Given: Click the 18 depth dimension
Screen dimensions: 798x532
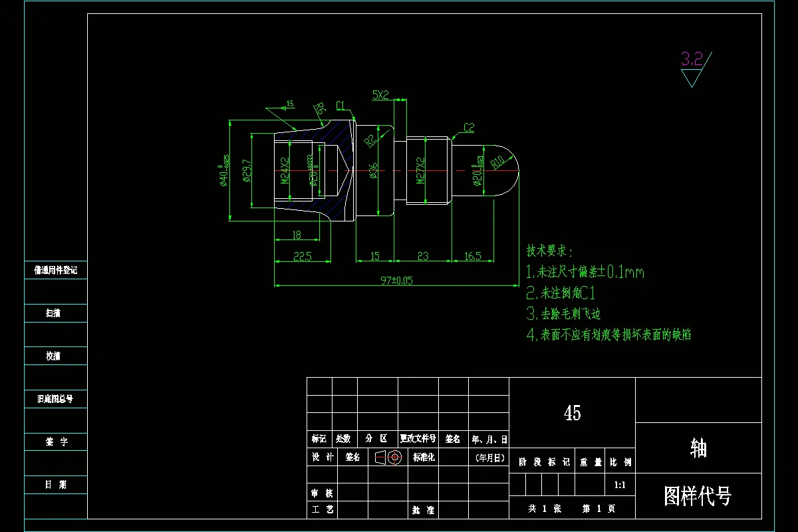Looking at the screenshot, I should (x=296, y=234).
